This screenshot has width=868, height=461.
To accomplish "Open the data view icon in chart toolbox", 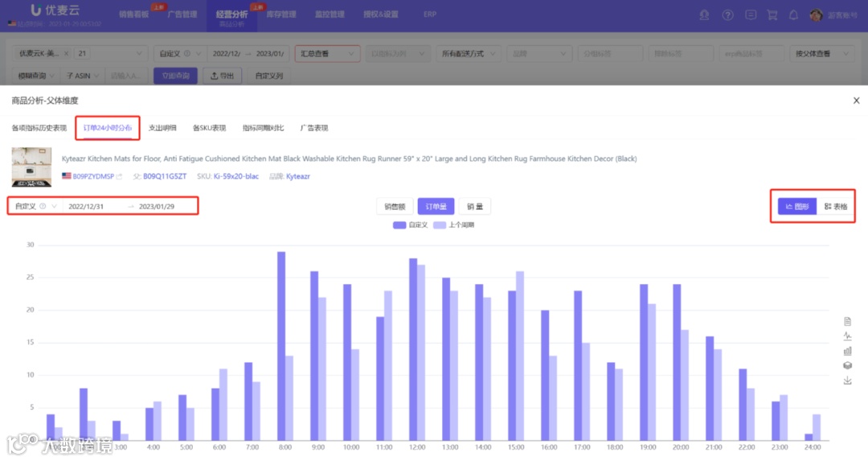I will (847, 321).
